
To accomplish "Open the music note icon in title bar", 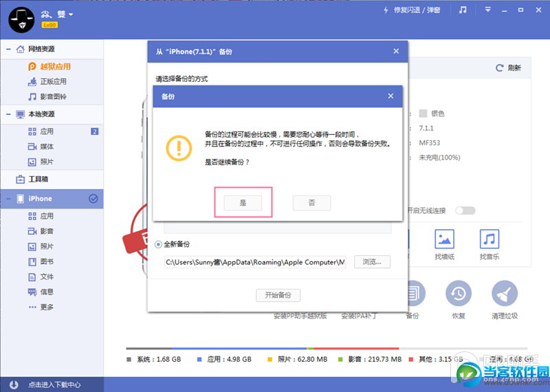I will tap(463, 10).
